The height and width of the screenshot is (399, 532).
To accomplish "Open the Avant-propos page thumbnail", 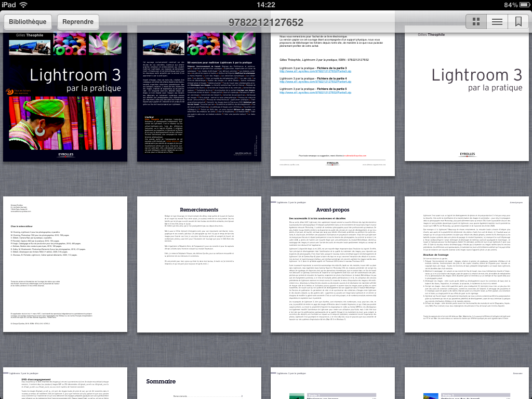I will coord(332,264).
